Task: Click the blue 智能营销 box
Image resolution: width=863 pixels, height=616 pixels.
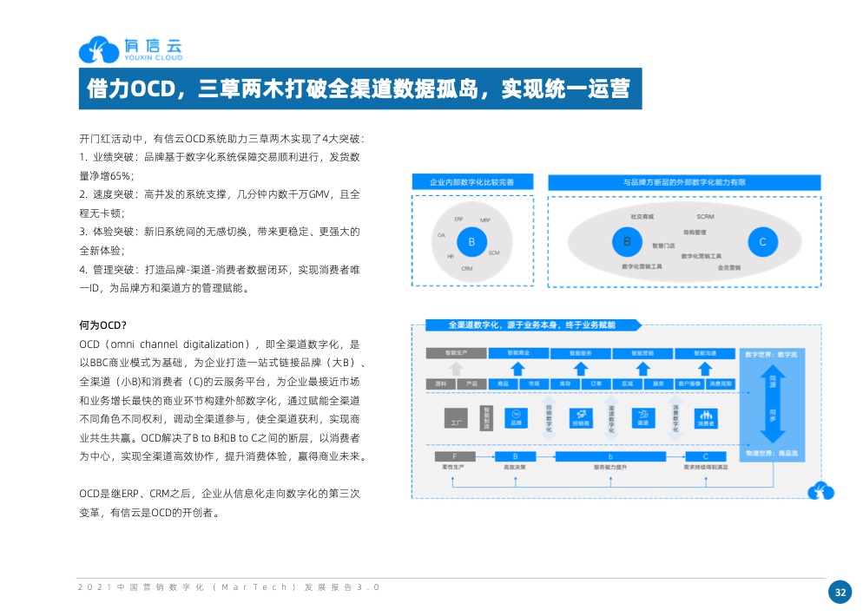Action: [642, 352]
